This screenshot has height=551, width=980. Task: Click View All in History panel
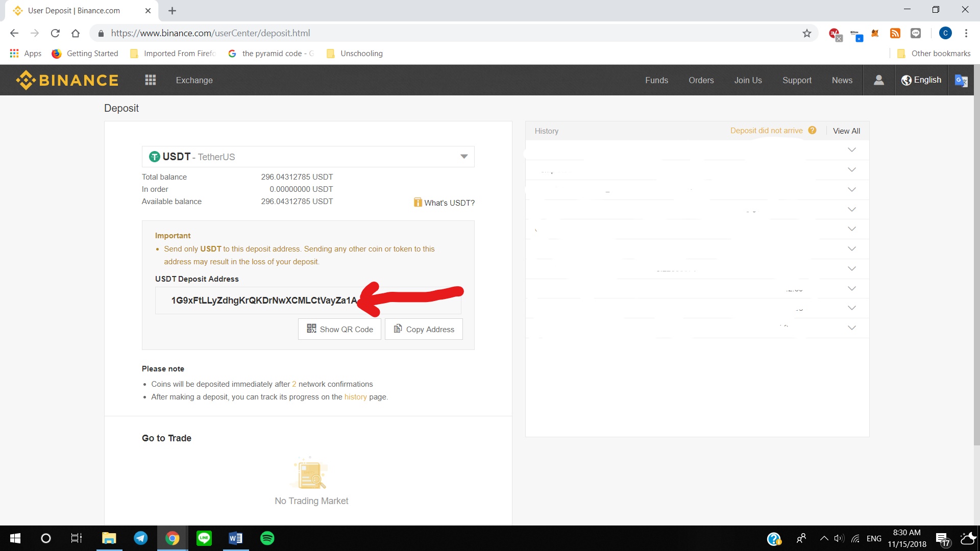coord(846,131)
